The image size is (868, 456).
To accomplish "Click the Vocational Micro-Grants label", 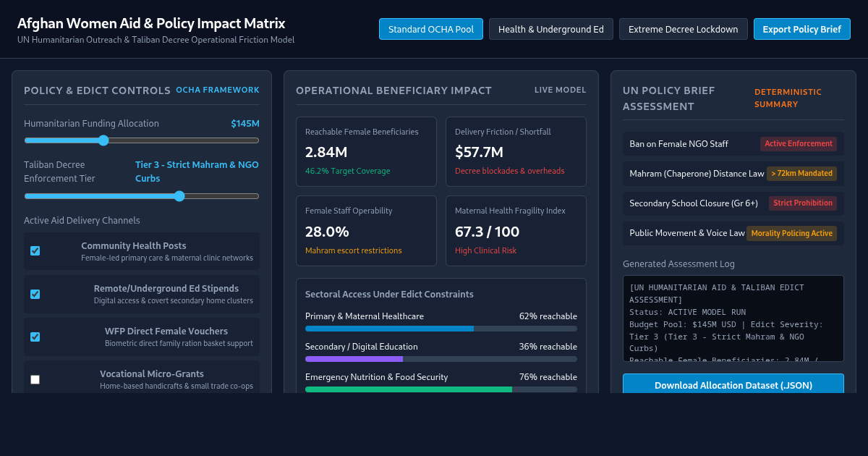I will coord(152,373).
